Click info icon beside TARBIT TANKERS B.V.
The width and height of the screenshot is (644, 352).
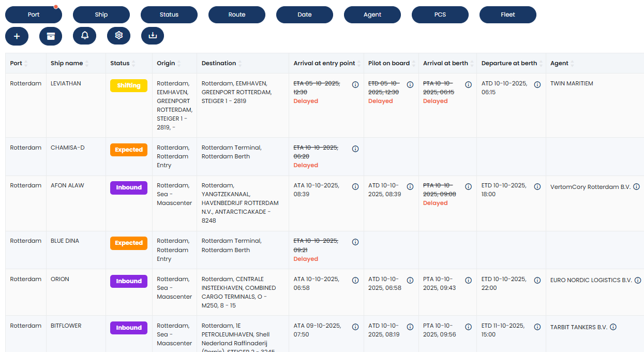click(x=613, y=327)
